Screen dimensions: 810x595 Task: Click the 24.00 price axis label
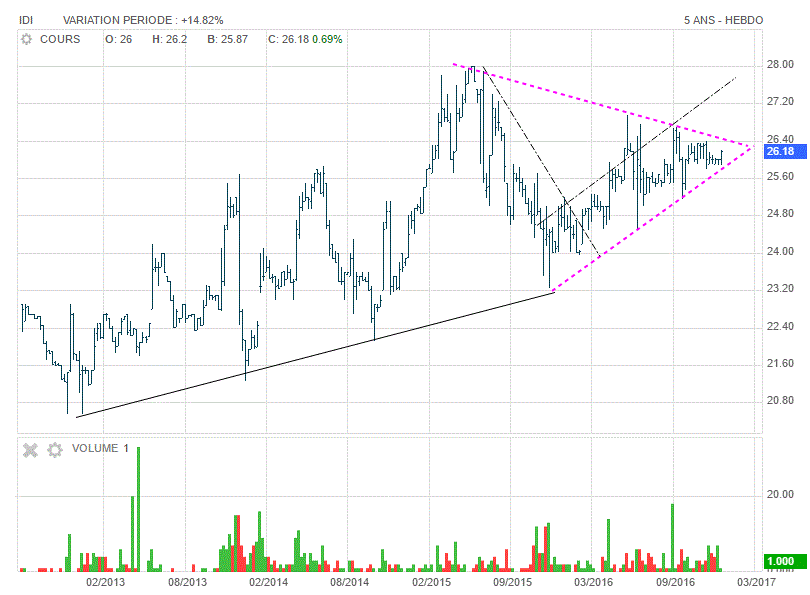click(780, 251)
